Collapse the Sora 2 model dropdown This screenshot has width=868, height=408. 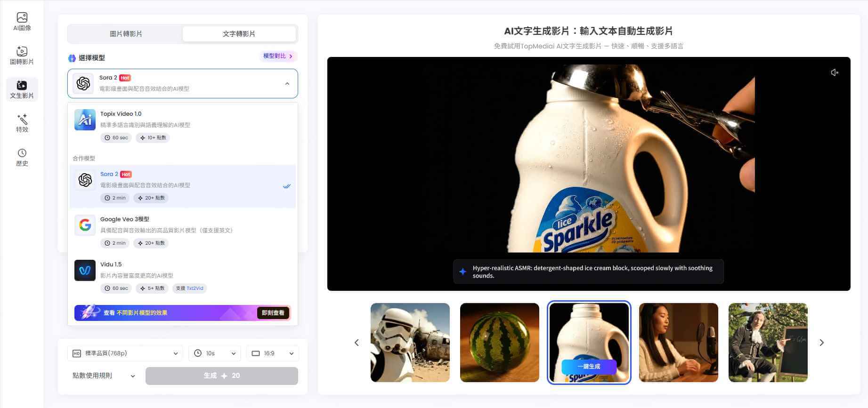pos(287,84)
